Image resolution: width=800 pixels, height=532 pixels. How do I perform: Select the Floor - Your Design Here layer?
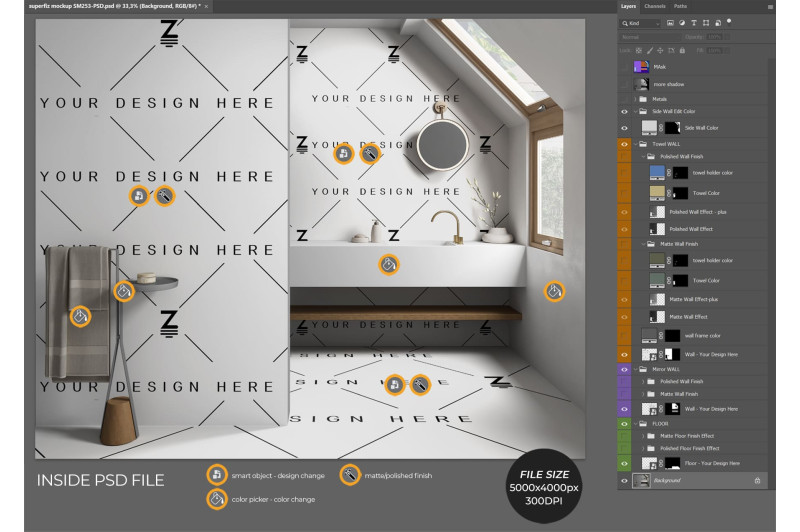tap(710, 463)
